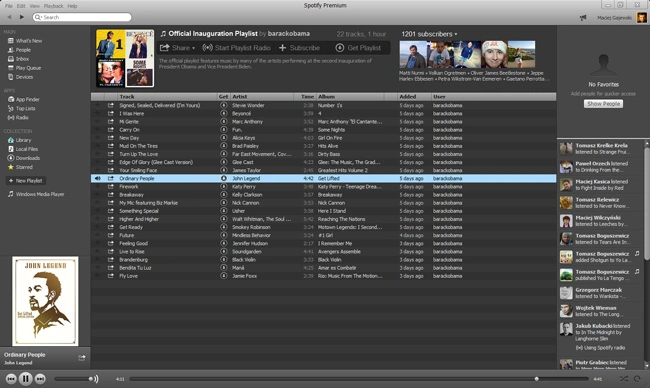
Task: Open the Share dropdown
Action: (177, 48)
